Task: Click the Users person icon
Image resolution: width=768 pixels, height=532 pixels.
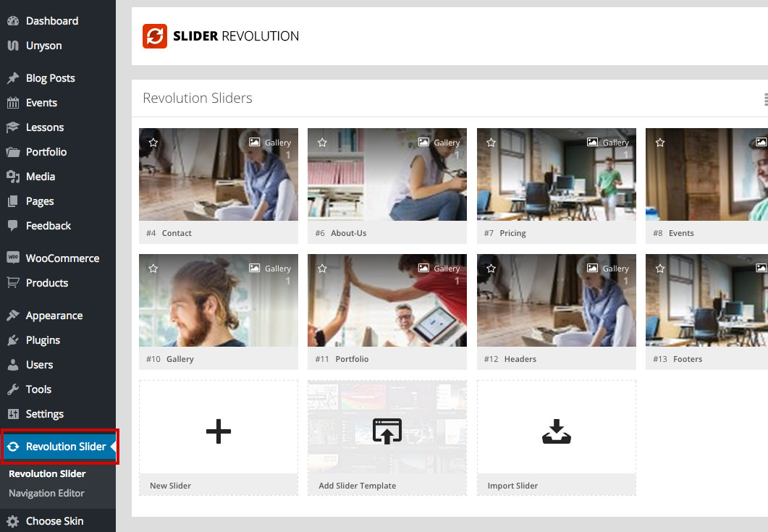Action: pos(13,365)
